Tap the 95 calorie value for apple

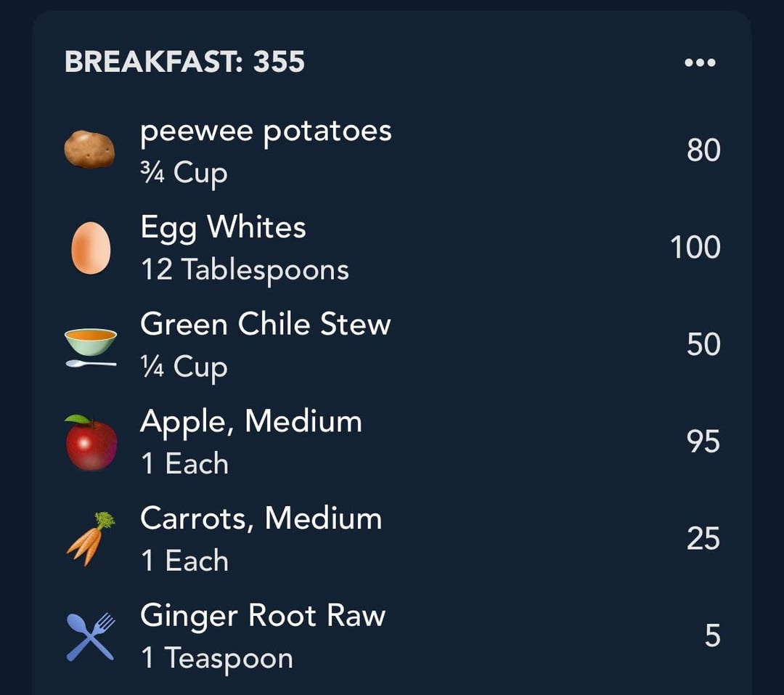pos(703,442)
